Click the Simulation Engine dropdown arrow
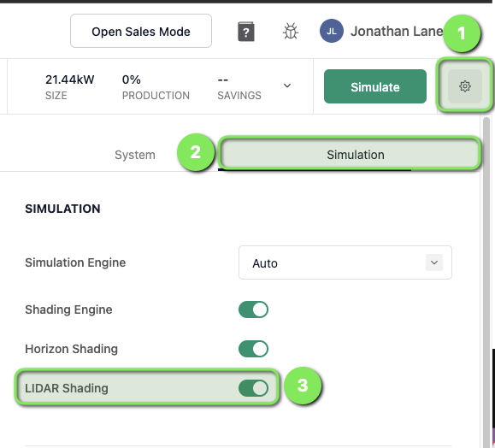Screen dimensions: 495x448 coord(434,262)
